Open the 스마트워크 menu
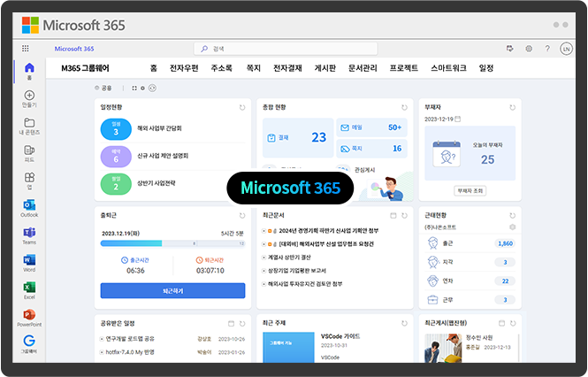Viewport: 588px width, 377px height. point(448,68)
